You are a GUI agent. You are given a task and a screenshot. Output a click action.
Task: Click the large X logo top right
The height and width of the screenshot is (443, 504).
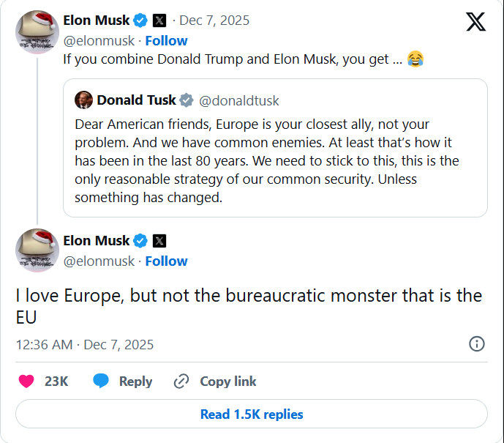pos(475,22)
